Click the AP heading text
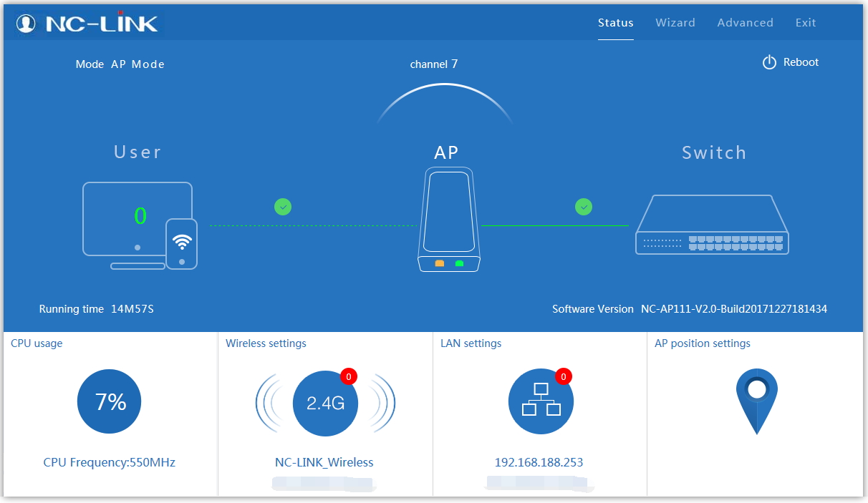Viewport: 868px width, 503px height. [x=446, y=152]
